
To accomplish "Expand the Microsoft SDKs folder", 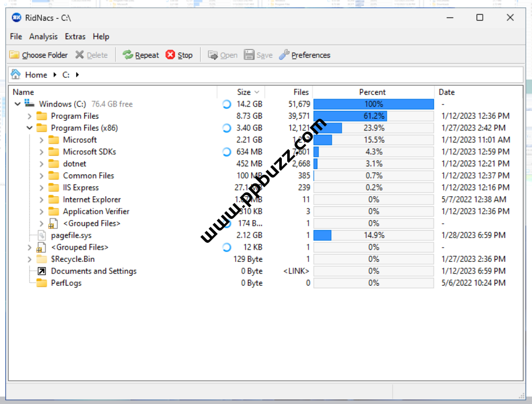I will click(x=42, y=152).
